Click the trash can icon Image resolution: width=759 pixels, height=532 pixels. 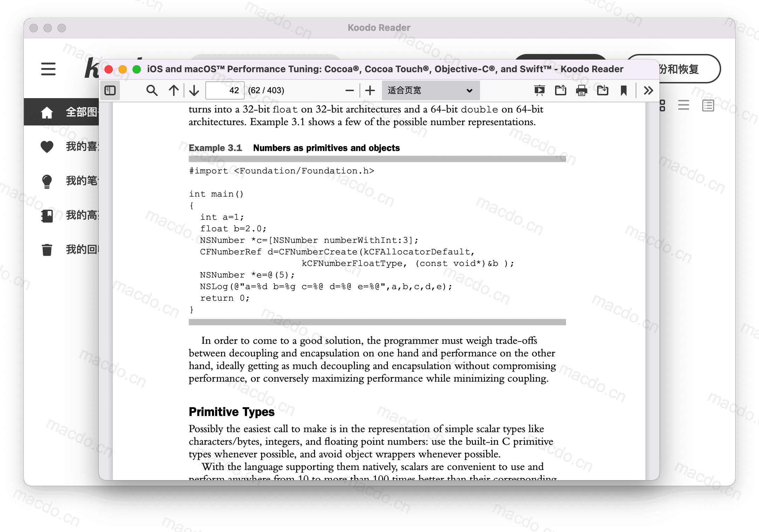pyautogui.click(x=47, y=250)
